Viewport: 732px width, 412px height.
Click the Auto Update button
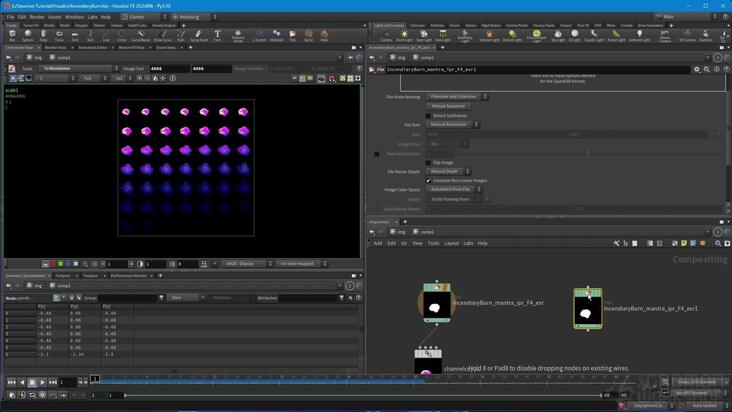pyautogui.click(x=704, y=405)
